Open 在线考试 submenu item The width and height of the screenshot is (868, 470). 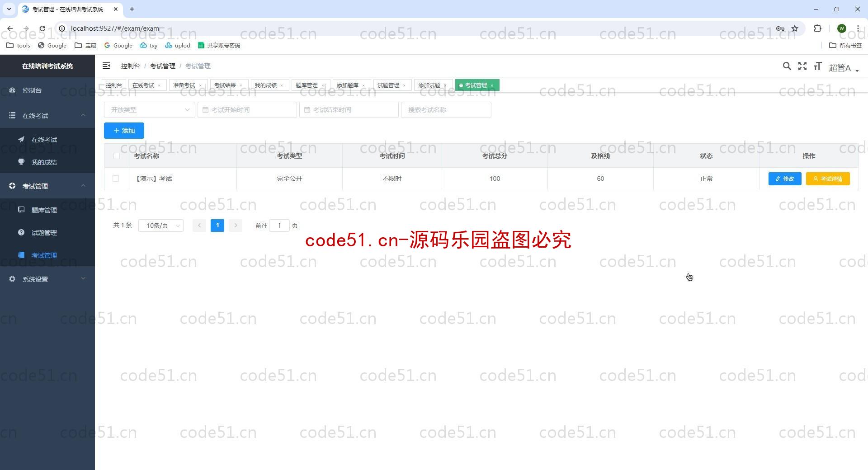tap(47, 140)
